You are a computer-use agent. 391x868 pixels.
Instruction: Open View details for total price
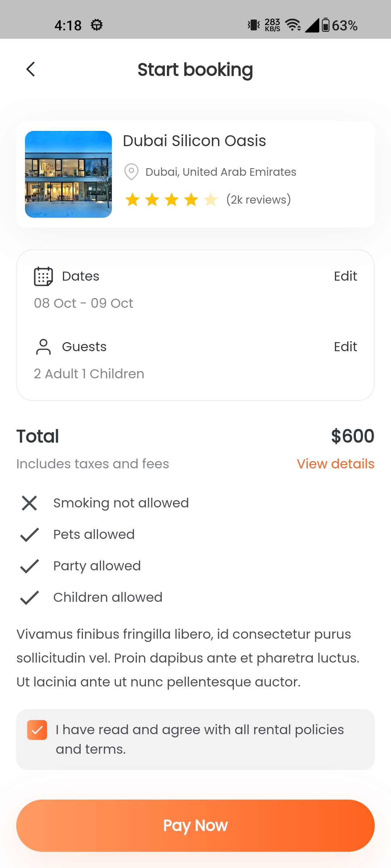click(x=336, y=464)
